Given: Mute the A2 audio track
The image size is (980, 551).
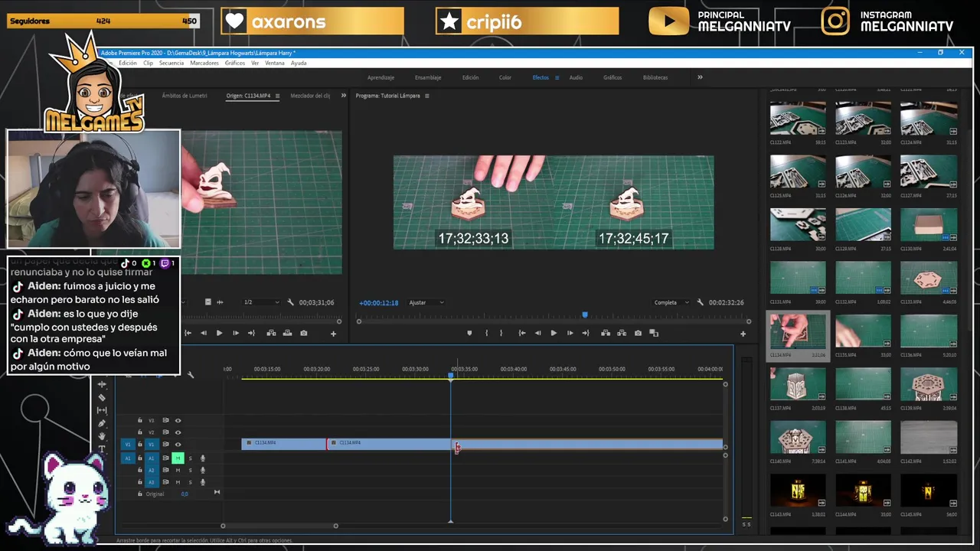Looking at the screenshot, I should pos(178,470).
